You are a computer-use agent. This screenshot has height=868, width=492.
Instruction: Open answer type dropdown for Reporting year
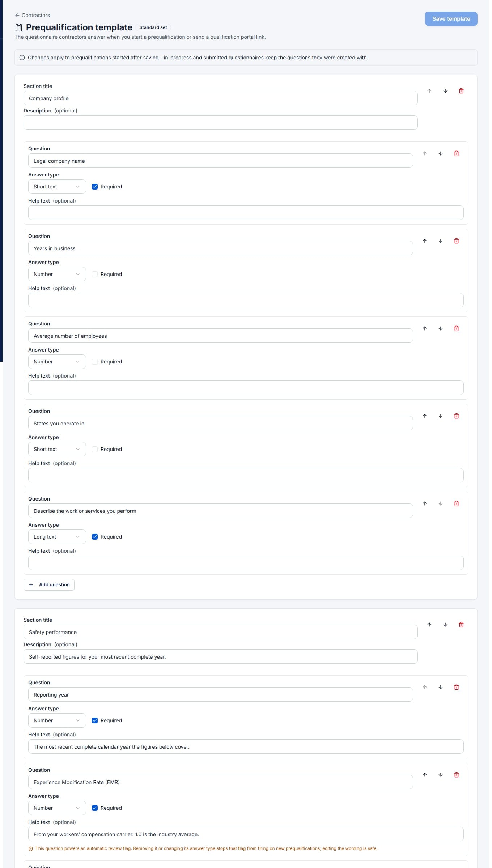click(x=57, y=720)
